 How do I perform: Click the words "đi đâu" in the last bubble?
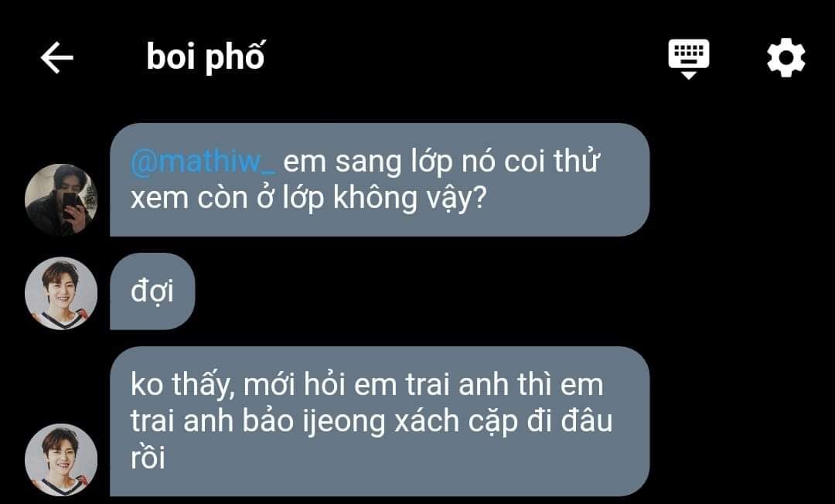[x=570, y=421]
